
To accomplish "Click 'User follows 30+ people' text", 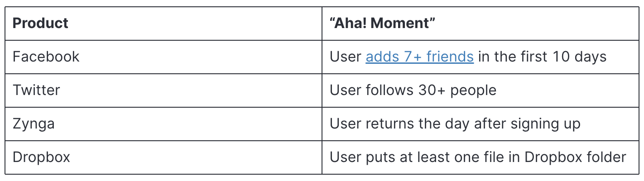I will (x=413, y=90).
